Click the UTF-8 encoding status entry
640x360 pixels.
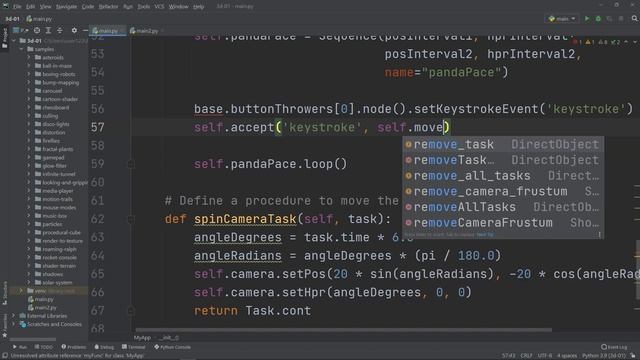[545, 356]
